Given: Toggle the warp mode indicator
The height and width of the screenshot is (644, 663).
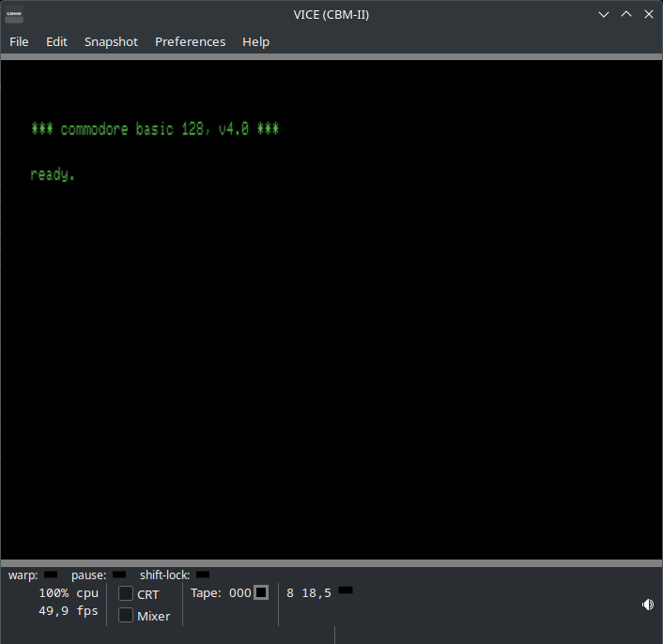Looking at the screenshot, I should pos(51,575).
